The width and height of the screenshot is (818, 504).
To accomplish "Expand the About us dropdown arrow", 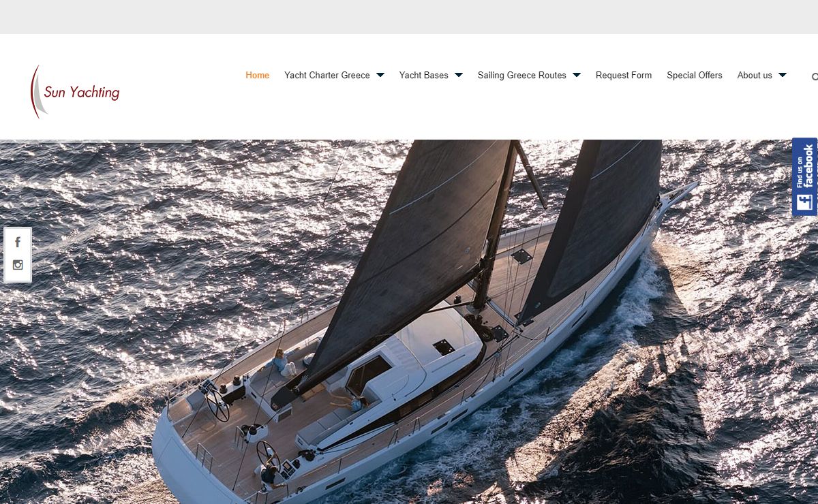I will pos(783,75).
